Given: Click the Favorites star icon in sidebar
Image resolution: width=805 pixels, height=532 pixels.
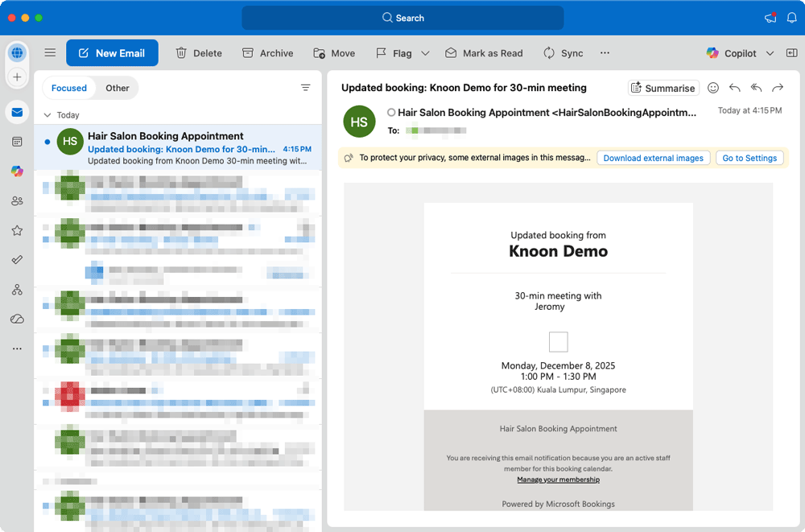Looking at the screenshot, I should coord(17,230).
